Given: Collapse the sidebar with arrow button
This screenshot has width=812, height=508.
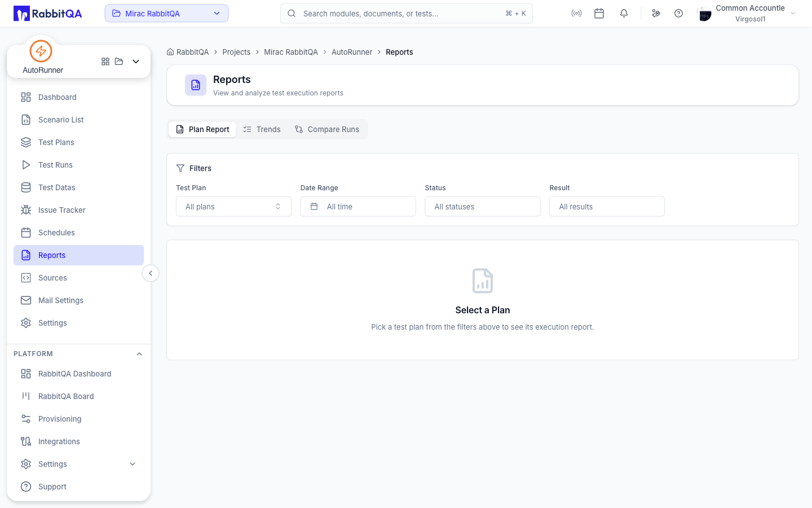Looking at the screenshot, I should pos(151,273).
